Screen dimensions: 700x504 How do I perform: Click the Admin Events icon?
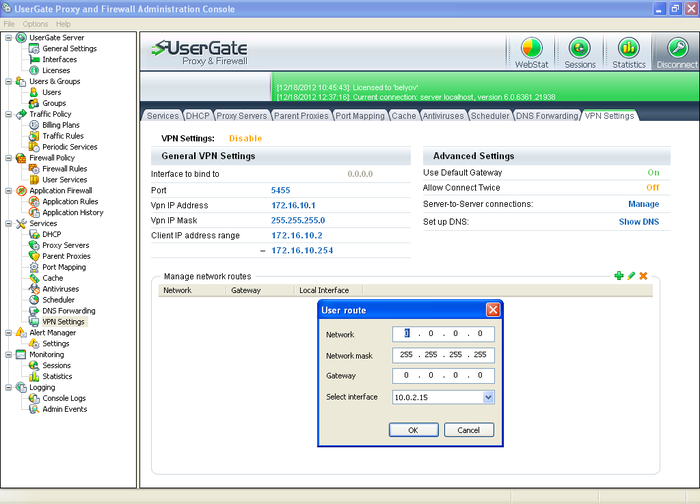(34, 409)
